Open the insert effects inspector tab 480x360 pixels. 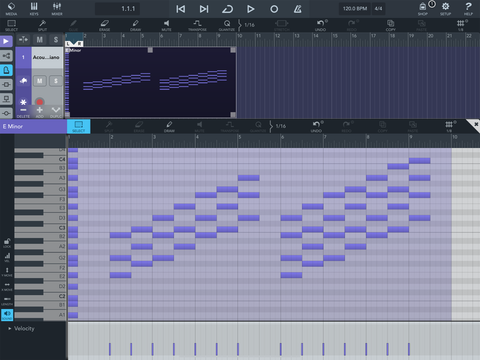[x=6, y=85]
